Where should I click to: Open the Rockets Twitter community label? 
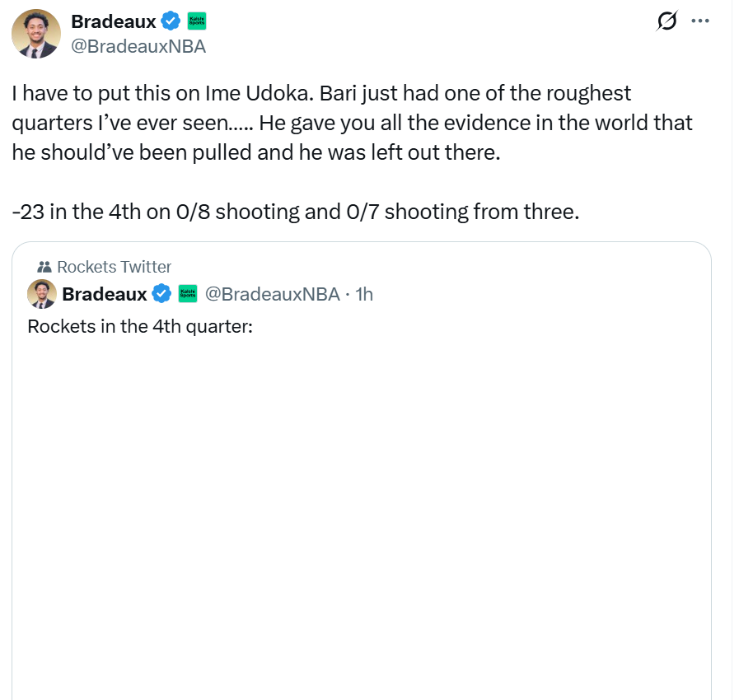click(114, 267)
